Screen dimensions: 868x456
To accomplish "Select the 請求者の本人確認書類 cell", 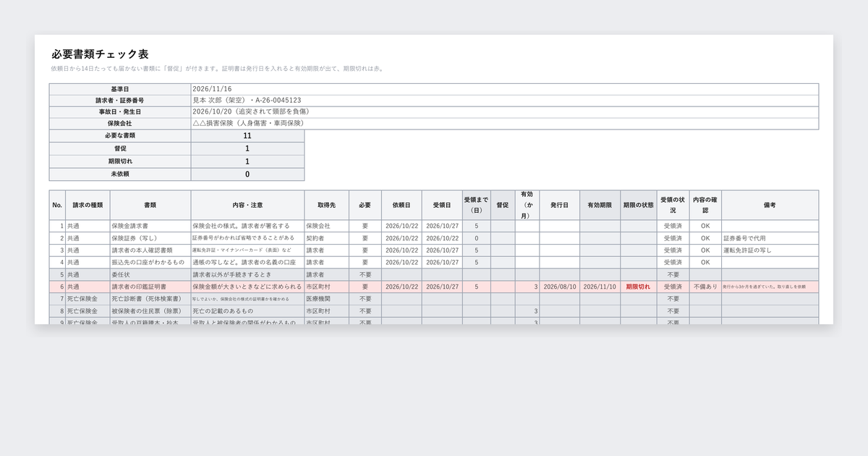I will pyautogui.click(x=150, y=250).
